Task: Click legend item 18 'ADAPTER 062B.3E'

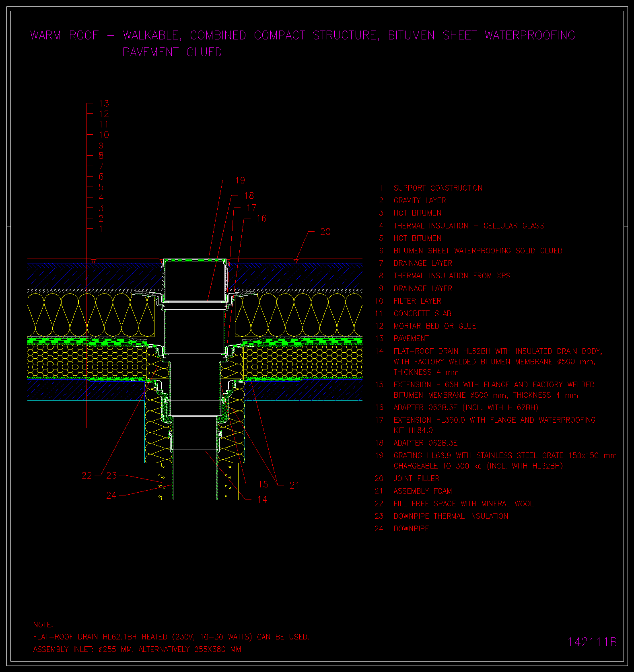Action: pyautogui.click(x=425, y=443)
